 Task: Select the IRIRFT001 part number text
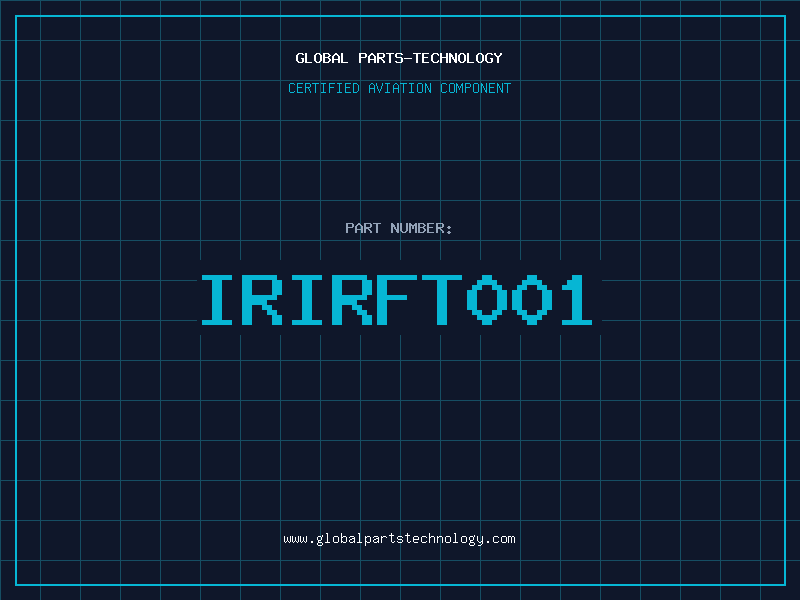399,300
